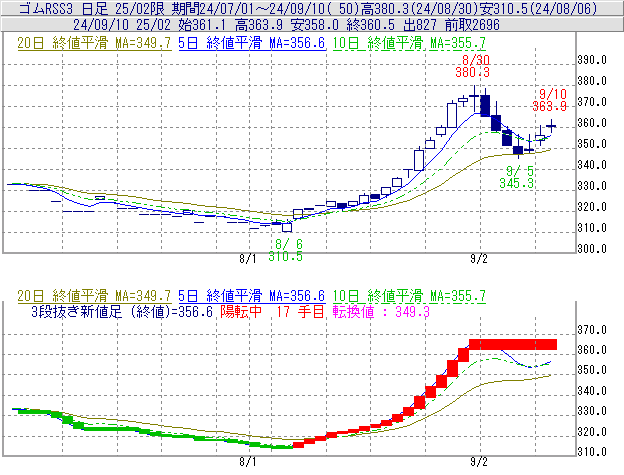This screenshot has height=475, width=624.
Task: Click the lower chart's 8/1 date label
Action: pos(248,462)
